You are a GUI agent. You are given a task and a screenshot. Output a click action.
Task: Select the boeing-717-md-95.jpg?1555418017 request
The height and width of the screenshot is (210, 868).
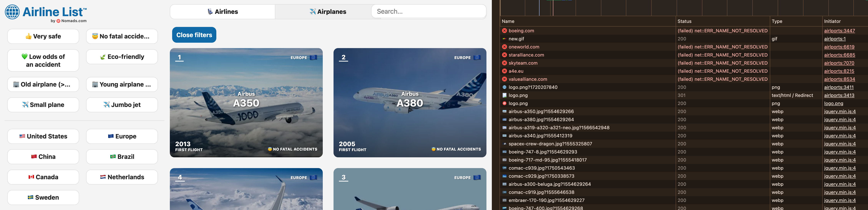tap(548, 160)
